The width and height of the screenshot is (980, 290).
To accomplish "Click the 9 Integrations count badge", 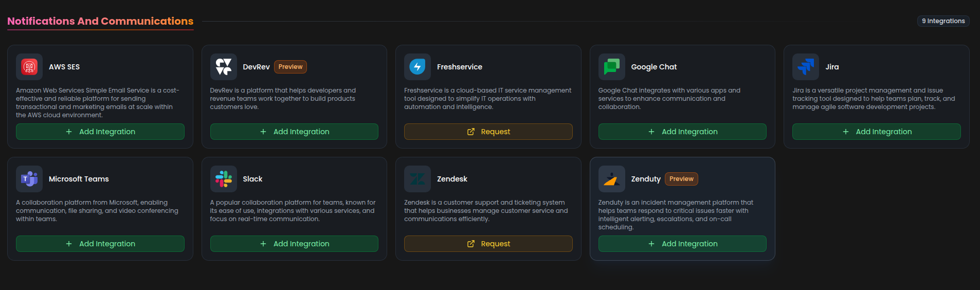I will coord(943,21).
